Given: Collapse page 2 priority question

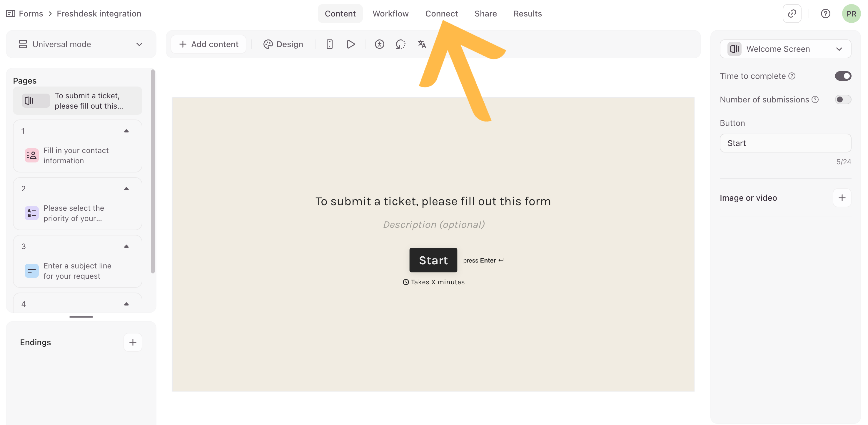Looking at the screenshot, I should coord(126,189).
